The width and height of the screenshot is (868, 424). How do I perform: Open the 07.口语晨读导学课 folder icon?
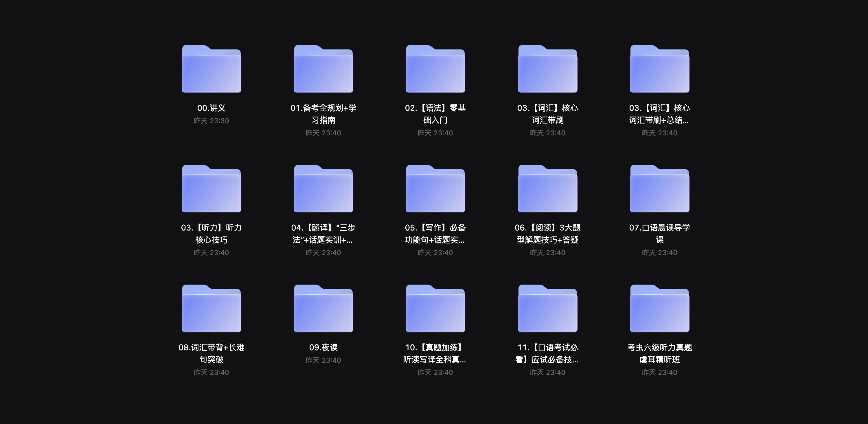click(x=659, y=189)
